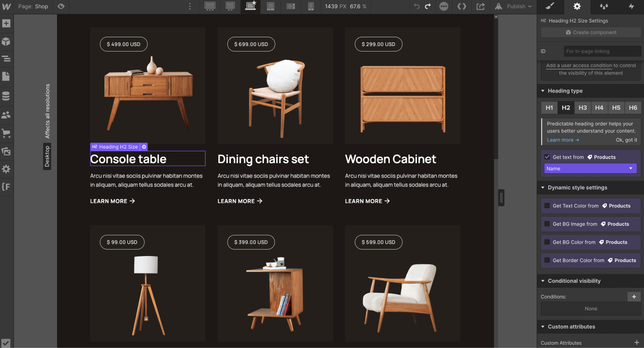The width and height of the screenshot is (644, 348).
Task: Enable Get BG Image from Products
Action: (x=547, y=224)
